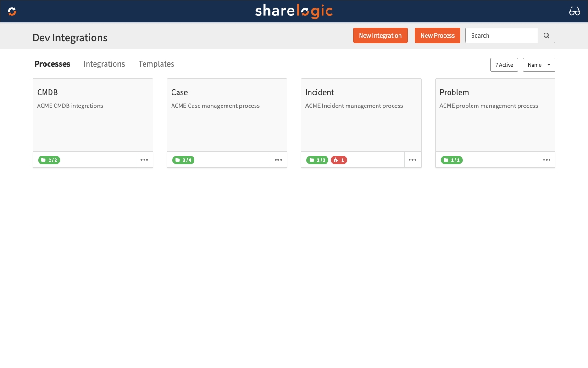This screenshot has width=588, height=368.
Task: Click the red error badge on Incident
Action: 339,160
